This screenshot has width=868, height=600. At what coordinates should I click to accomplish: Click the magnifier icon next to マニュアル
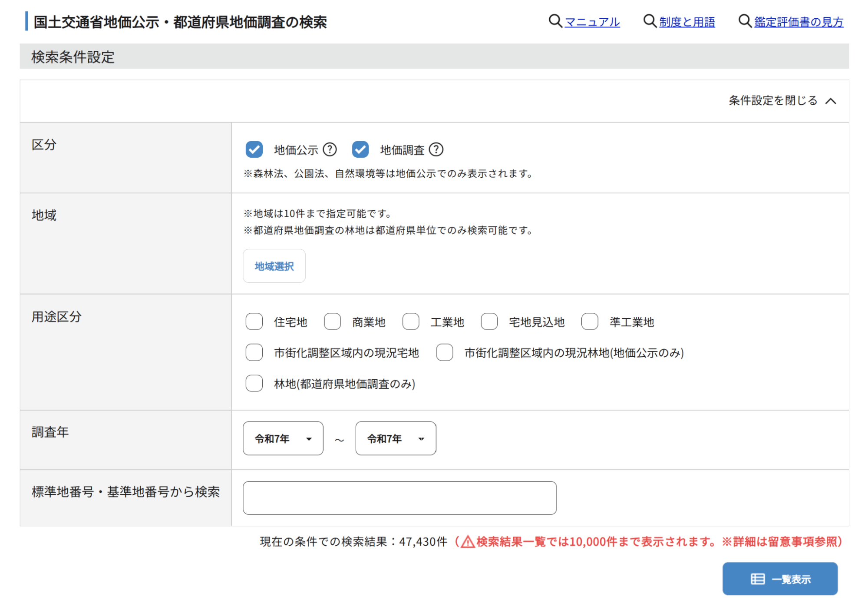[x=555, y=21]
